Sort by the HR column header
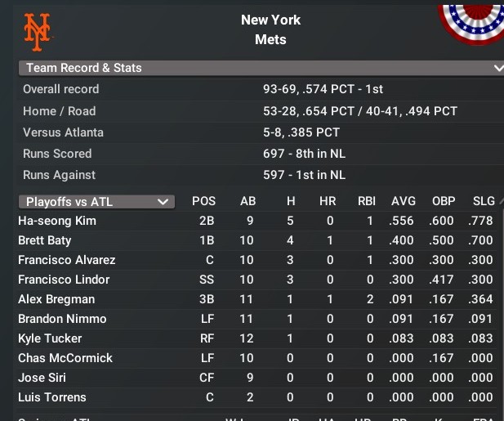504x421 pixels. (330, 201)
